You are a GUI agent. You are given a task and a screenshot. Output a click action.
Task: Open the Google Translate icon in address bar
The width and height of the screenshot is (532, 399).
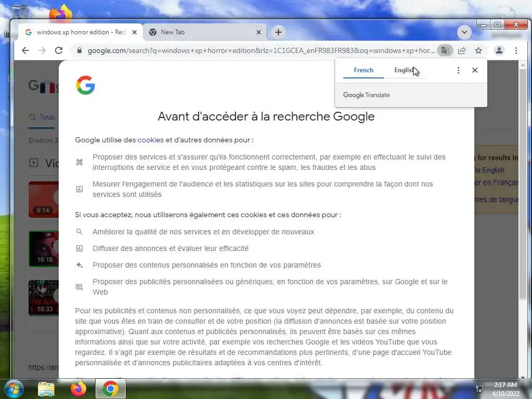click(445, 50)
